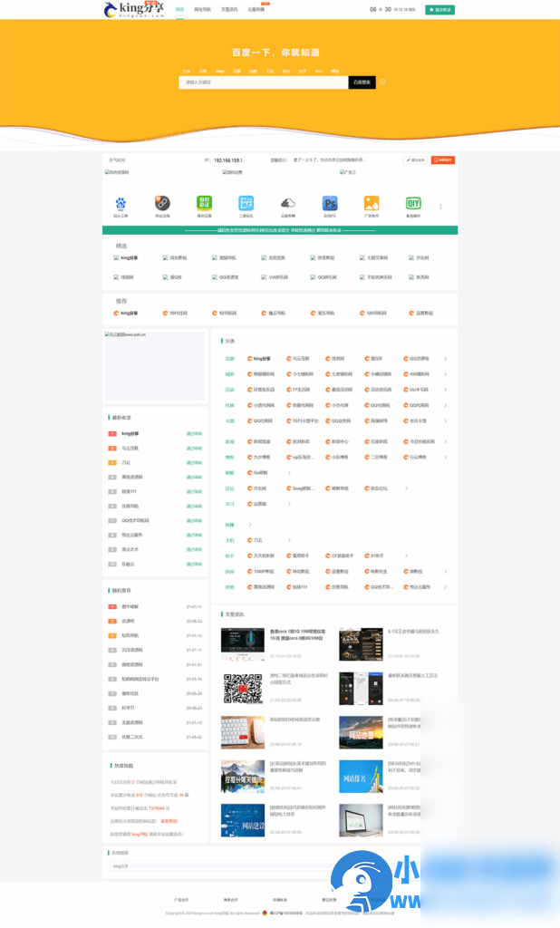This screenshot has height=928, width=560.
Task: Click the gray cloud icon tile
Action: [287, 204]
